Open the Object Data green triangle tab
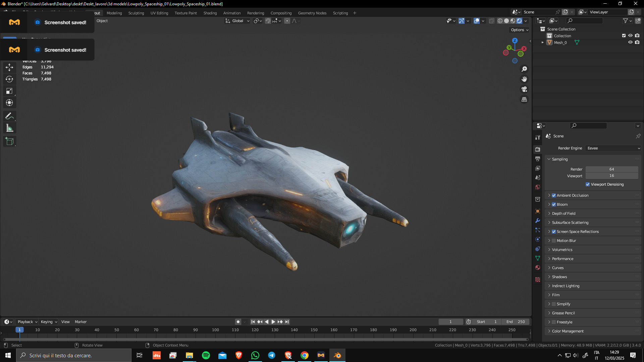 (x=538, y=258)
